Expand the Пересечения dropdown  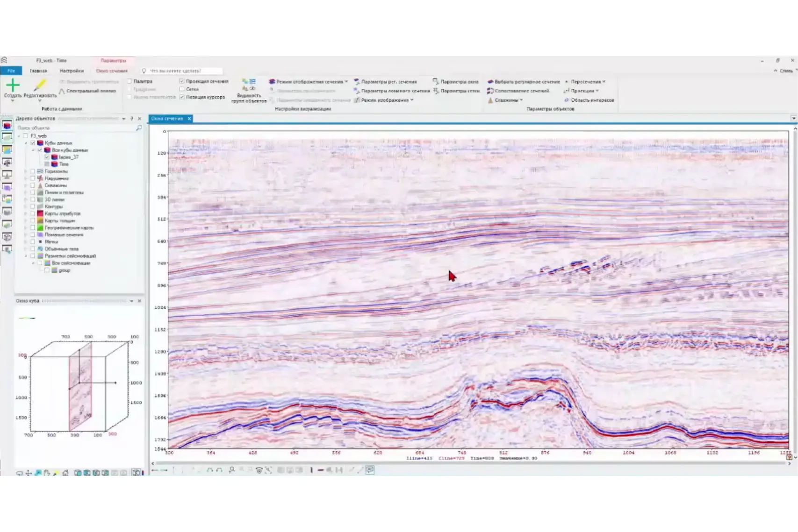pyautogui.click(x=587, y=81)
